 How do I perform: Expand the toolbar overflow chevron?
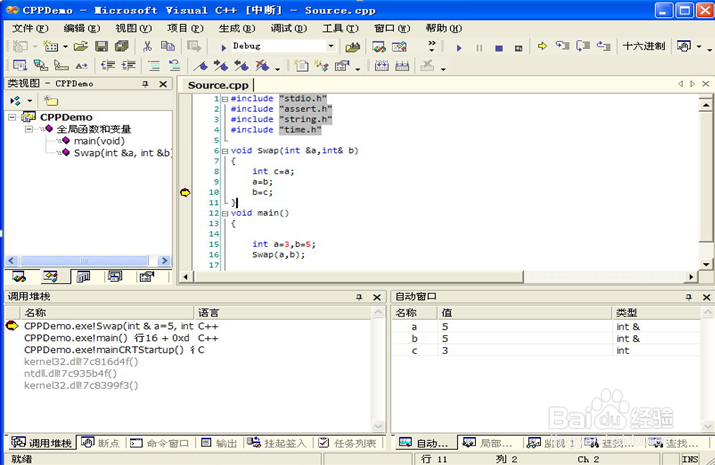(x=432, y=46)
